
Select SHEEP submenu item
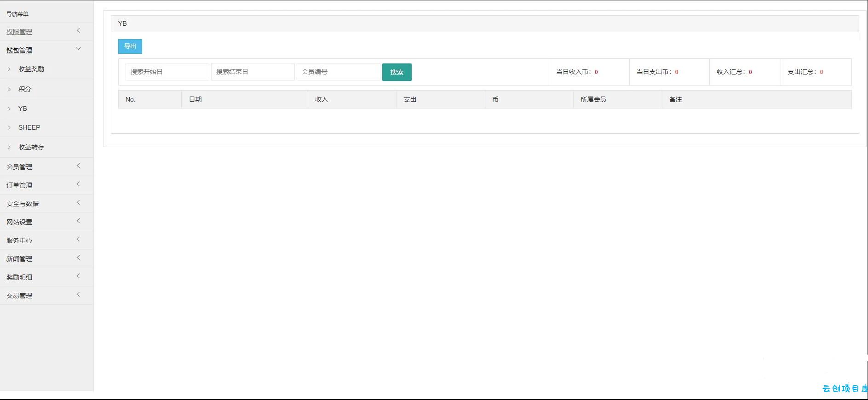[x=29, y=127]
